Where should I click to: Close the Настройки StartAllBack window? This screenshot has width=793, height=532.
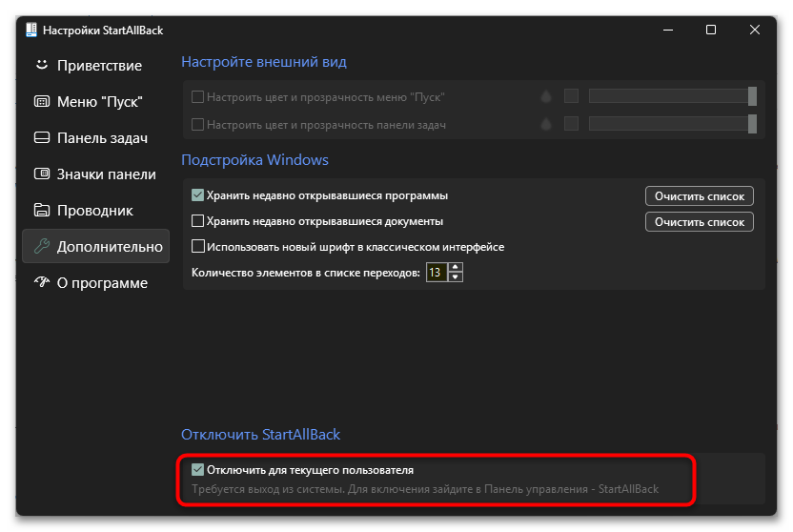755,30
